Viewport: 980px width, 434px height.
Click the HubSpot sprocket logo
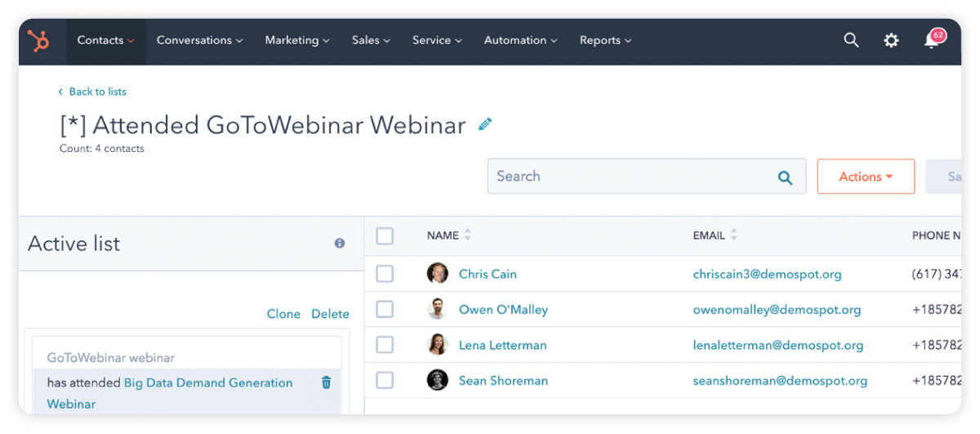point(38,41)
